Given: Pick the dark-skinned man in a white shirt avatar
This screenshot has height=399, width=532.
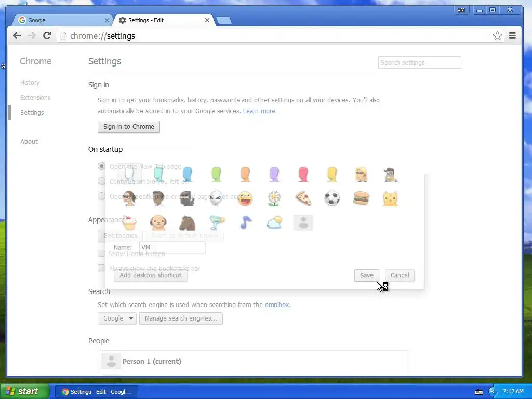Looking at the screenshot, I should click(x=158, y=198).
